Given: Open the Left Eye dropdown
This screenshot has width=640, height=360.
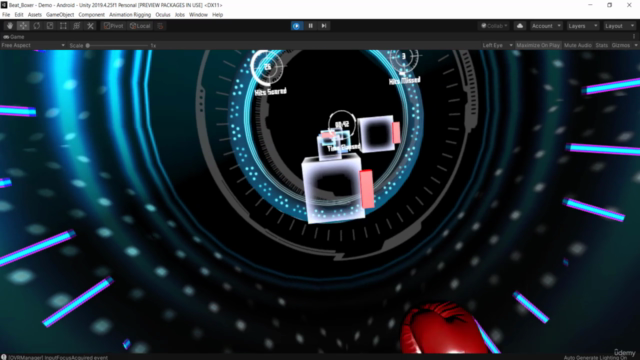Looking at the screenshot, I should click(x=497, y=45).
